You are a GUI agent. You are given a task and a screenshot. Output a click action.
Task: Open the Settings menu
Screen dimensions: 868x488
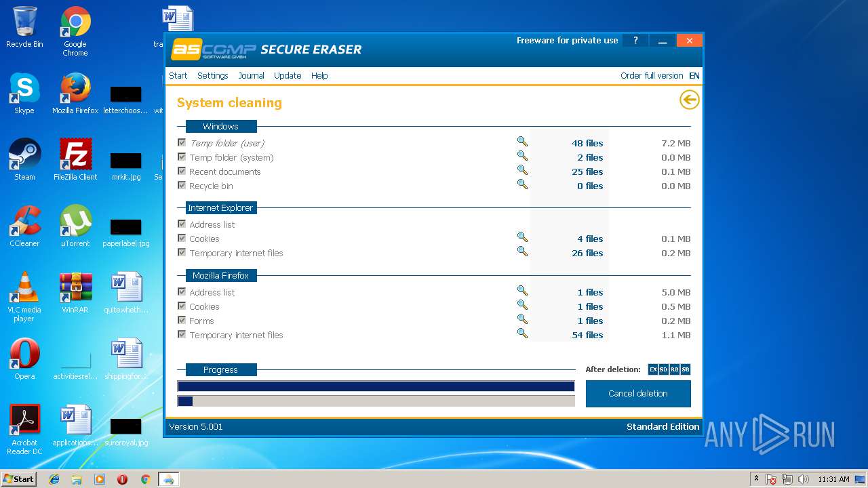pyautogui.click(x=213, y=76)
